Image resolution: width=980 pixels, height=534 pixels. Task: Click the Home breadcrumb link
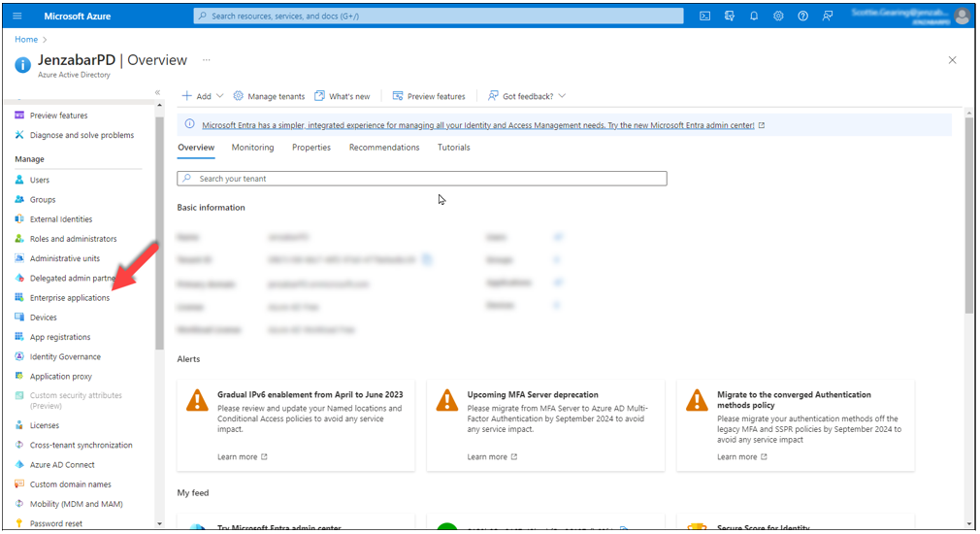point(26,39)
